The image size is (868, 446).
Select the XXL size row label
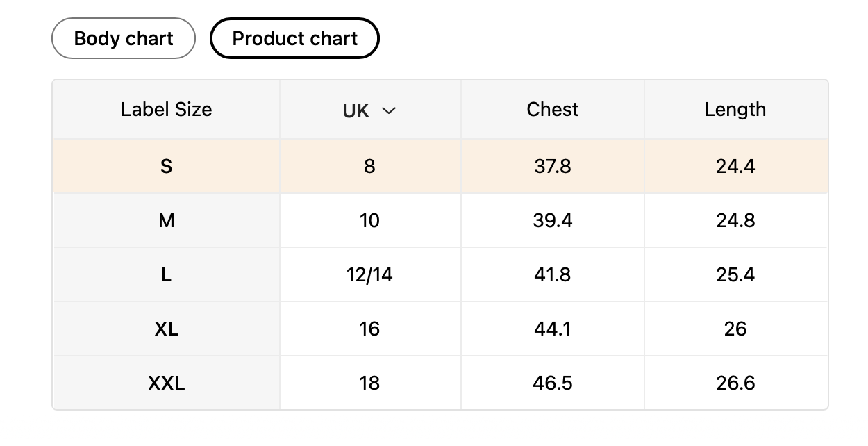166,383
